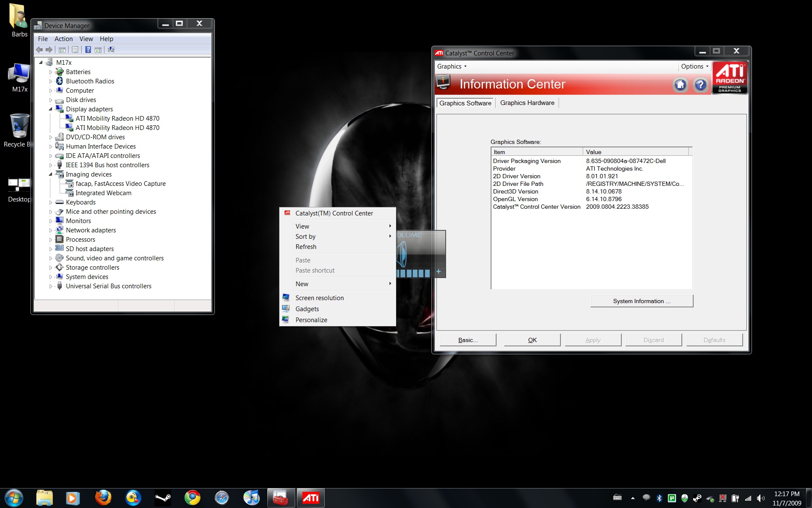Open iTunes from the taskbar

(x=251, y=498)
